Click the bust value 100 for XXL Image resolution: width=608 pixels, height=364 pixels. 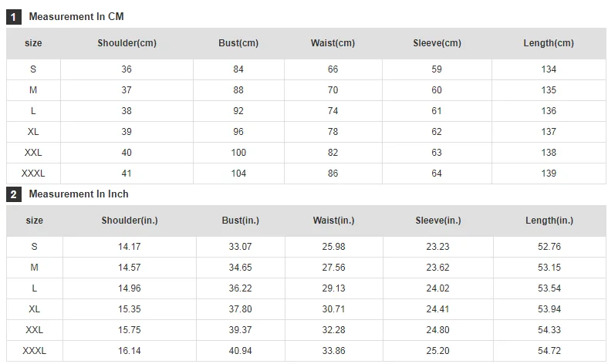(x=238, y=153)
